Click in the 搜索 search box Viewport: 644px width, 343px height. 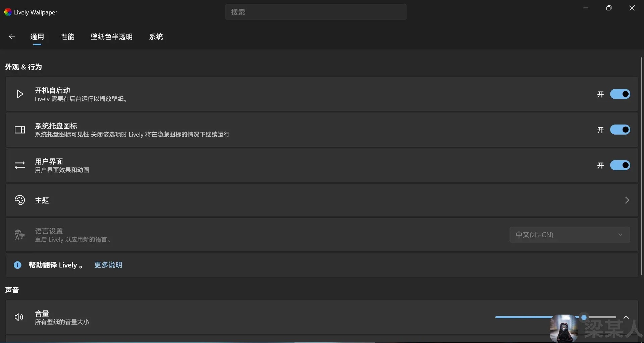316,12
